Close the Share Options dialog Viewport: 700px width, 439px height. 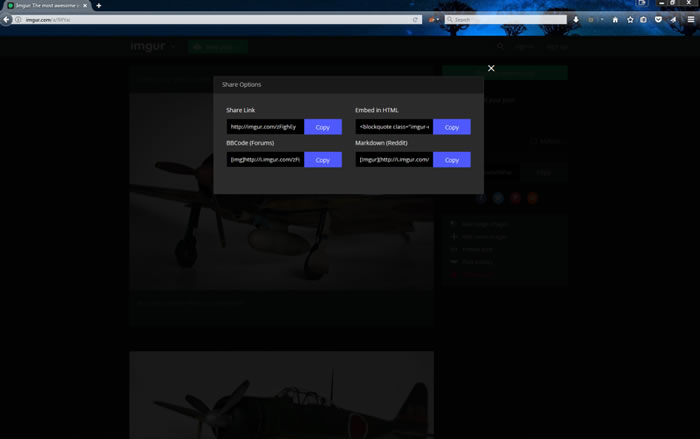tap(491, 68)
